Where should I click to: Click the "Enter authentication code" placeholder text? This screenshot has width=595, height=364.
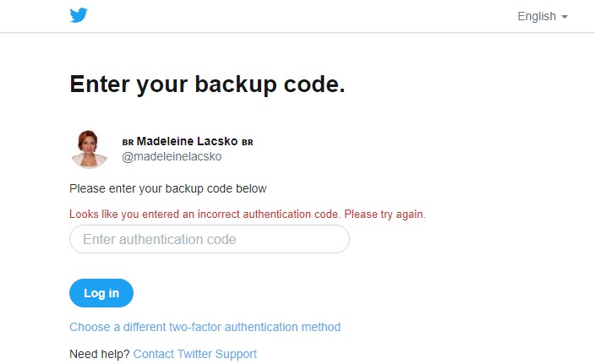coord(159,239)
